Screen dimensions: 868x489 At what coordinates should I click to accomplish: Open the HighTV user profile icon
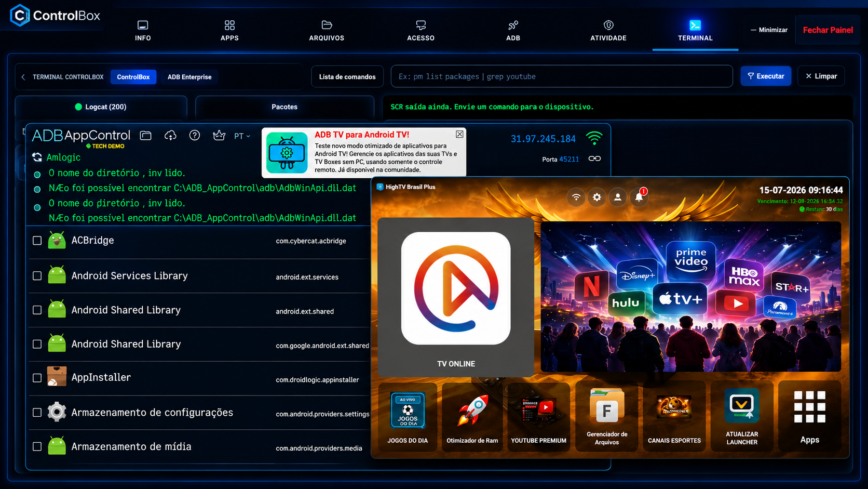click(x=618, y=197)
